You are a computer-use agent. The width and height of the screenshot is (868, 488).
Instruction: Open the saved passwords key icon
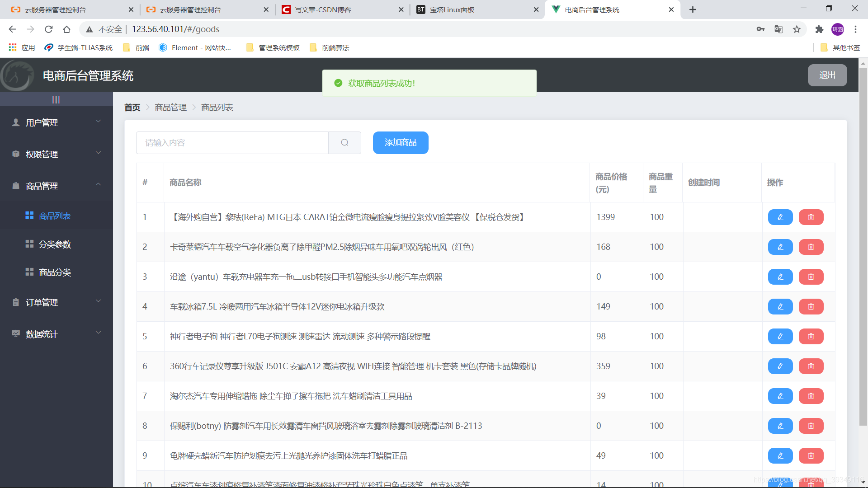click(x=760, y=29)
